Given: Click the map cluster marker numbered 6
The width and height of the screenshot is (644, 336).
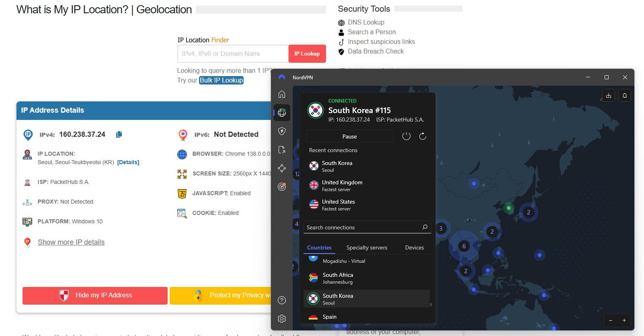Looking at the screenshot, I should pyautogui.click(x=464, y=246).
